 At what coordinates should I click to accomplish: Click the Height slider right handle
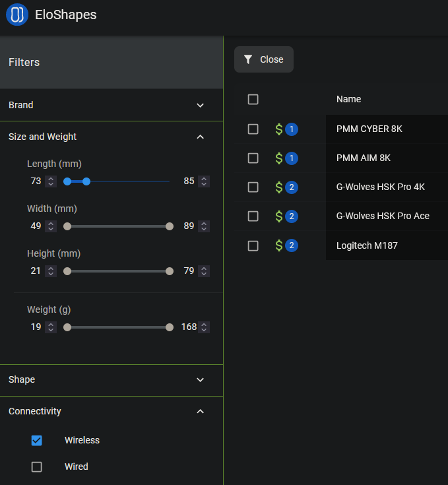[170, 271]
